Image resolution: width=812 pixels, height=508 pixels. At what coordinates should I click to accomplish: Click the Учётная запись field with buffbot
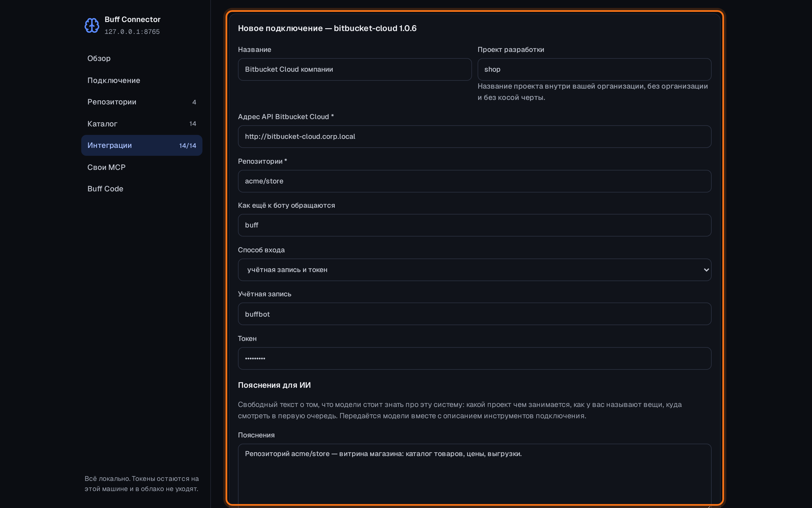(x=475, y=314)
